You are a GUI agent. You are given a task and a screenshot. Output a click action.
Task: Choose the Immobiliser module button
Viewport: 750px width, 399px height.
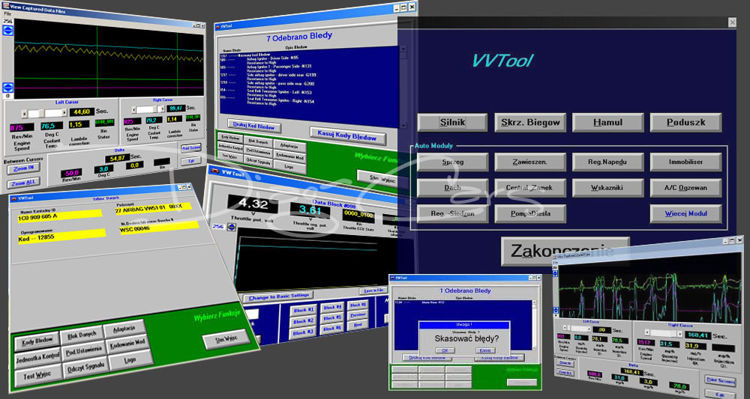click(x=685, y=162)
